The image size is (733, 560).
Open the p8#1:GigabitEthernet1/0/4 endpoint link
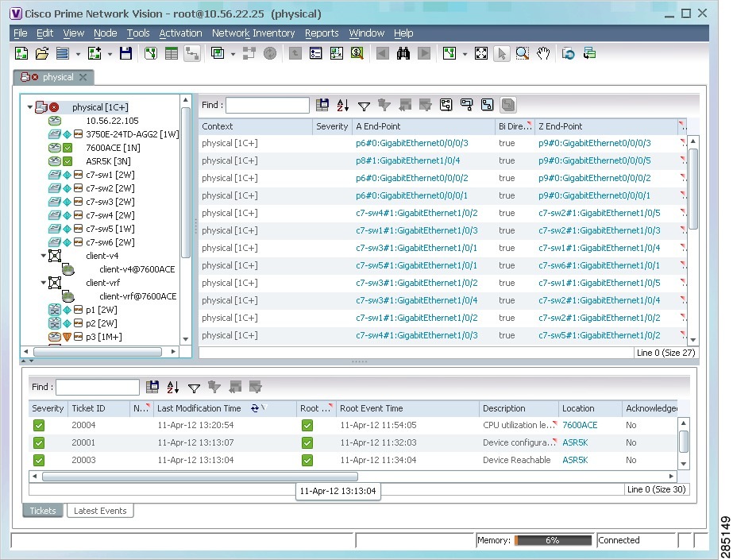(407, 160)
